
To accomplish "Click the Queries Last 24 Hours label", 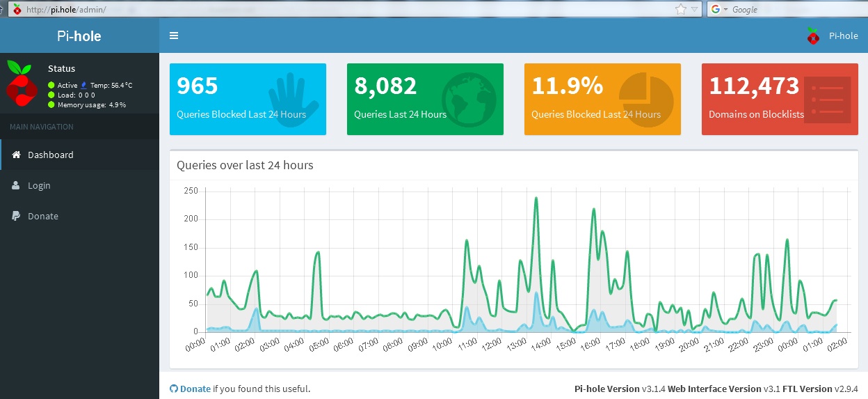I will coord(400,114).
